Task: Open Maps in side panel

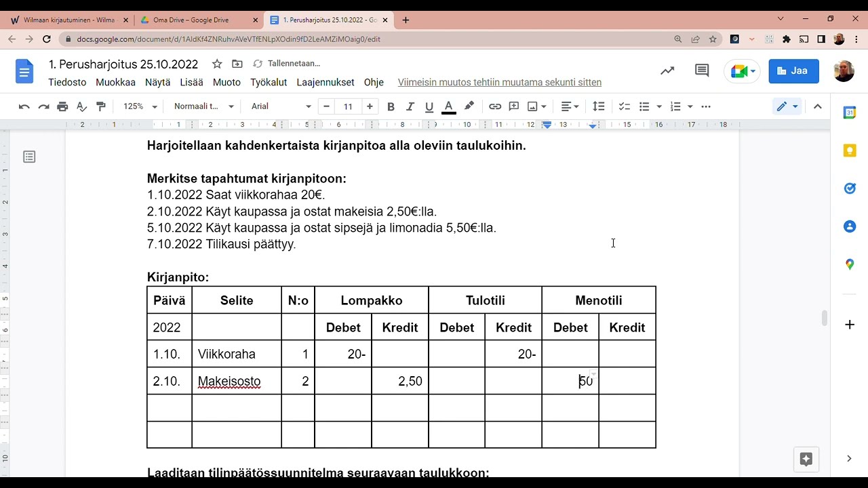Action: [850, 264]
